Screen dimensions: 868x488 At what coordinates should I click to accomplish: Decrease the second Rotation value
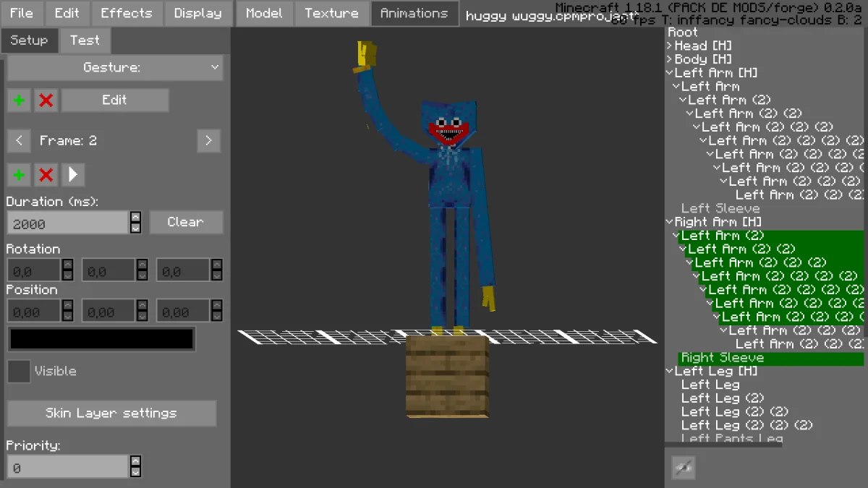click(142, 275)
